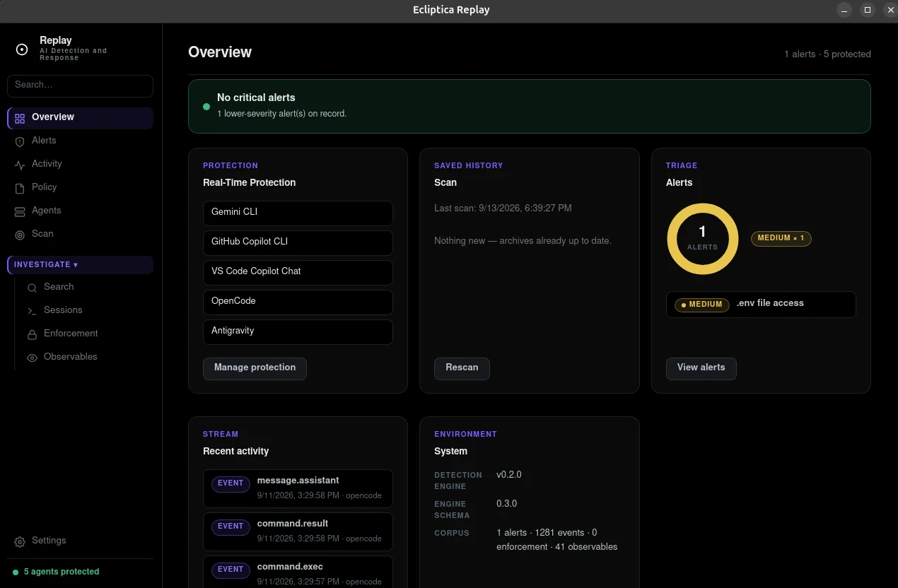The height and width of the screenshot is (588, 898).
Task: Focus the Search… input field
Action: pyautogui.click(x=80, y=86)
